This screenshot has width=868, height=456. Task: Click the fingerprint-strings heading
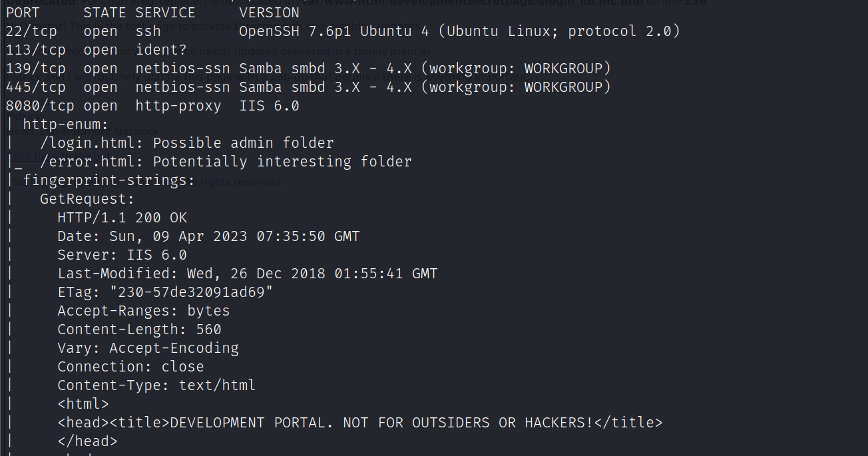point(109,180)
